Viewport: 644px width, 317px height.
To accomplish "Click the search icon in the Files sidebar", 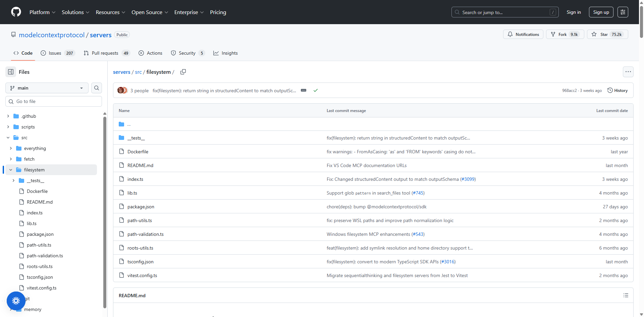I will click(96, 88).
